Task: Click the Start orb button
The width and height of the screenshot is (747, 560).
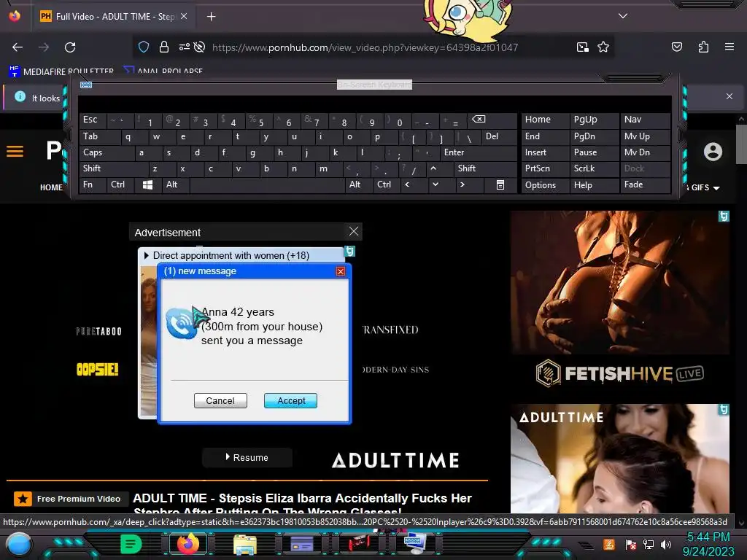Action: point(19,544)
